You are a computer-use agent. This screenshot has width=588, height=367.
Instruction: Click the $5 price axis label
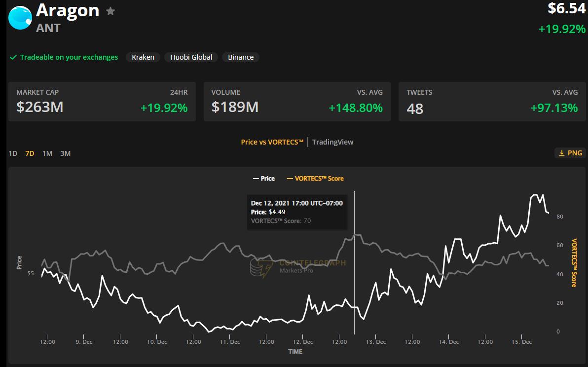[x=31, y=273]
